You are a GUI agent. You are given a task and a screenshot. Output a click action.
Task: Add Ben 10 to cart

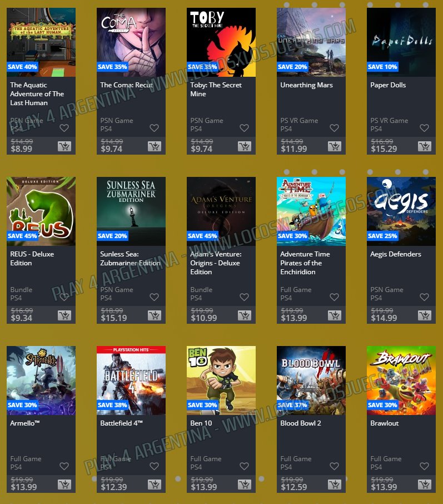point(245,485)
